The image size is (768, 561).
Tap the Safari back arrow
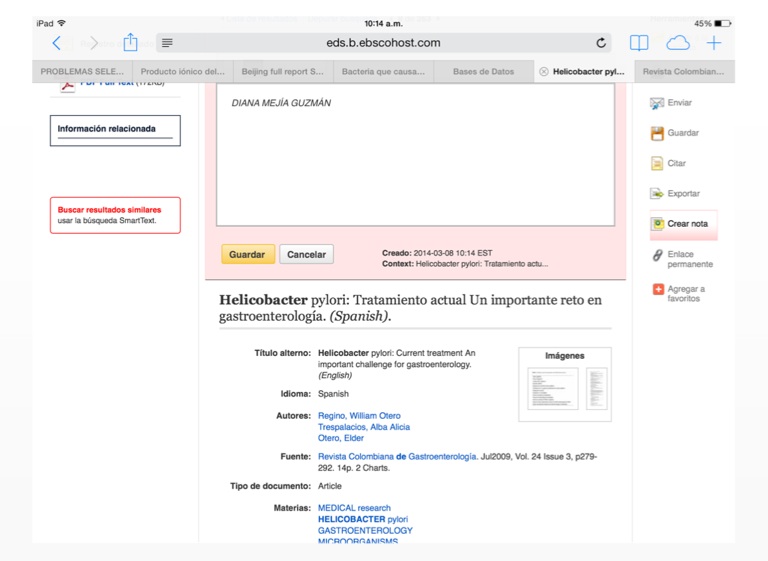[57, 43]
